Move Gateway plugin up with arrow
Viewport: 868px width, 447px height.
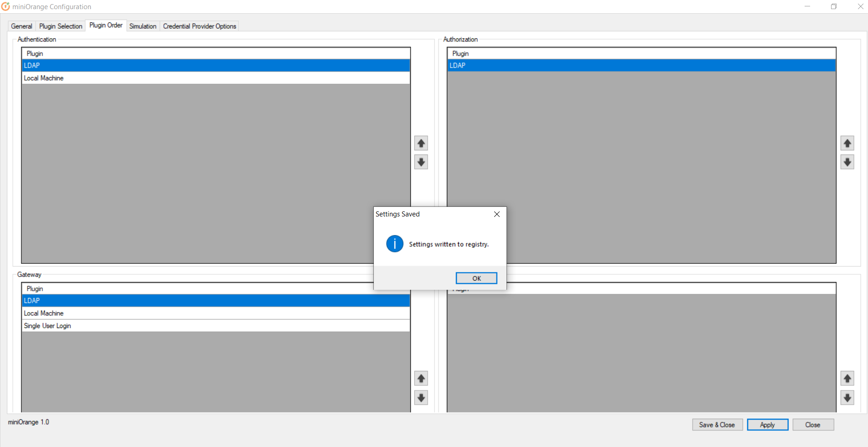click(x=421, y=378)
